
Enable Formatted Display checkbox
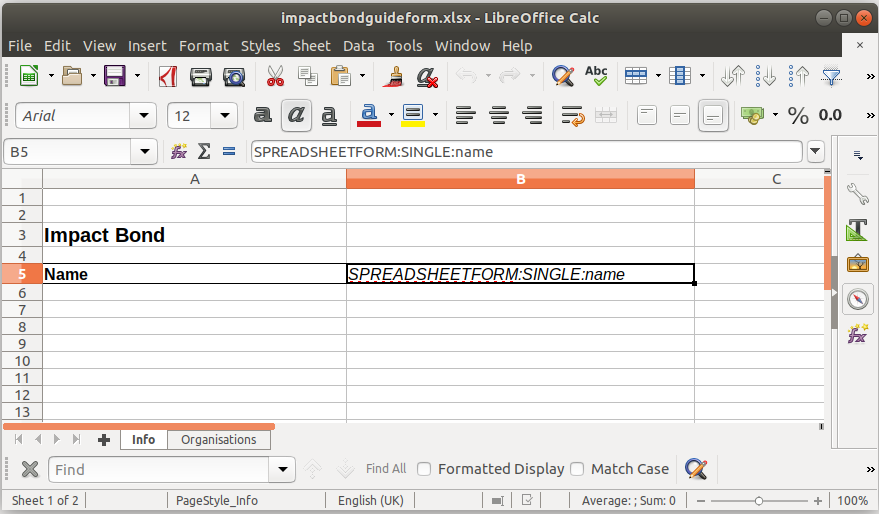pyautogui.click(x=424, y=469)
